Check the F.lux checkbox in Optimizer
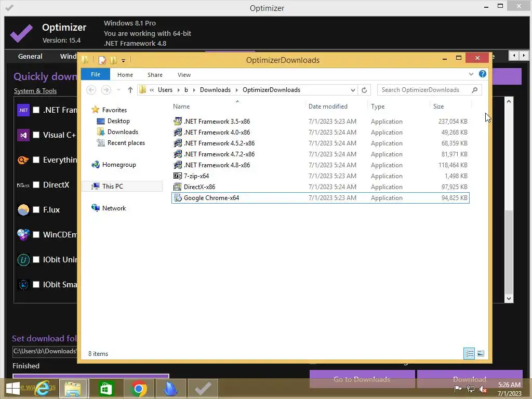Viewport: 532px width, 399px height. pyautogui.click(x=36, y=210)
